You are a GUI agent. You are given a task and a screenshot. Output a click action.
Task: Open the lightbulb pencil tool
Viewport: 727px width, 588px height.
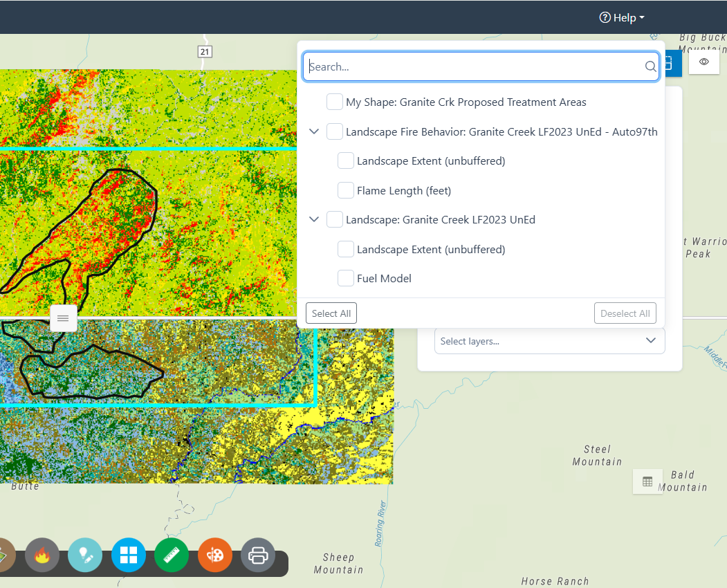click(x=85, y=555)
